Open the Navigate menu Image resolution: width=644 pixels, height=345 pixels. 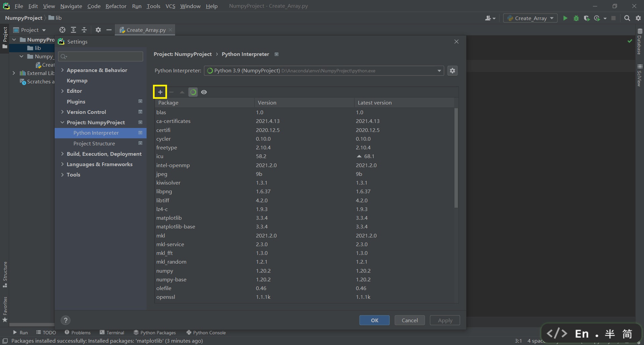coord(71,6)
